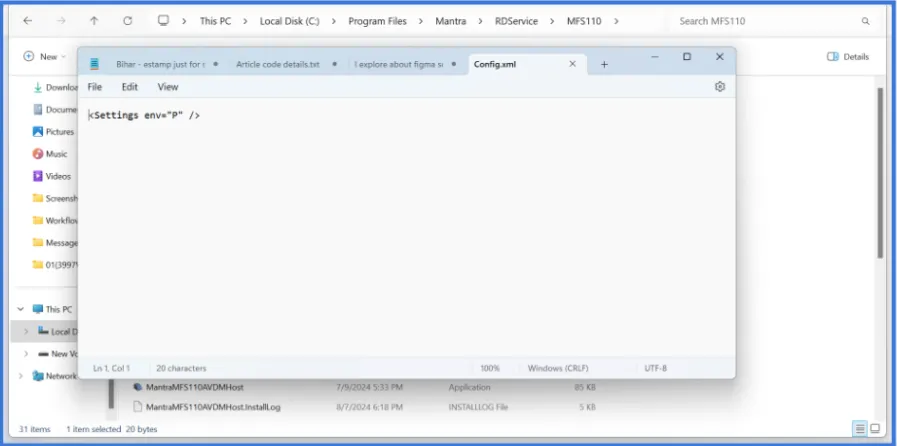The image size is (897, 446).
Task: Click the search magnifier in Explorer
Action: (866, 21)
